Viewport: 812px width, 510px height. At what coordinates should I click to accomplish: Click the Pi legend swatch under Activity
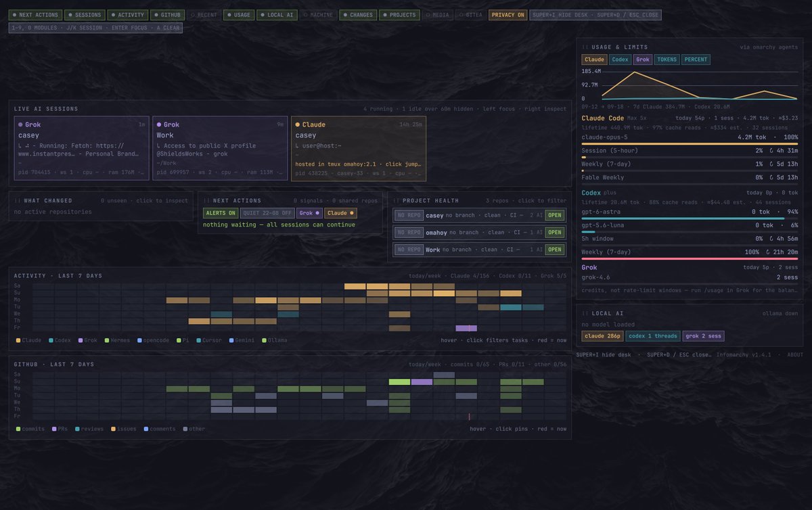pos(179,340)
